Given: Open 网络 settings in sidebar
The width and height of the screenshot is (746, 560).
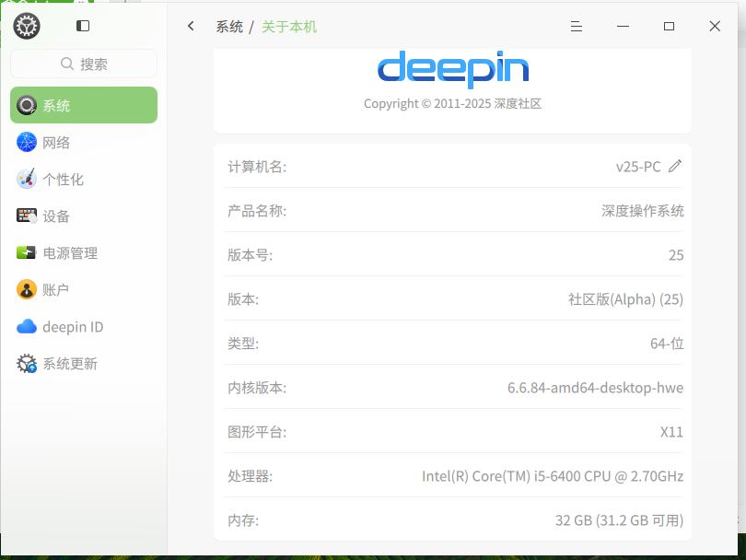Looking at the screenshot, I should [x=84, y=142].
